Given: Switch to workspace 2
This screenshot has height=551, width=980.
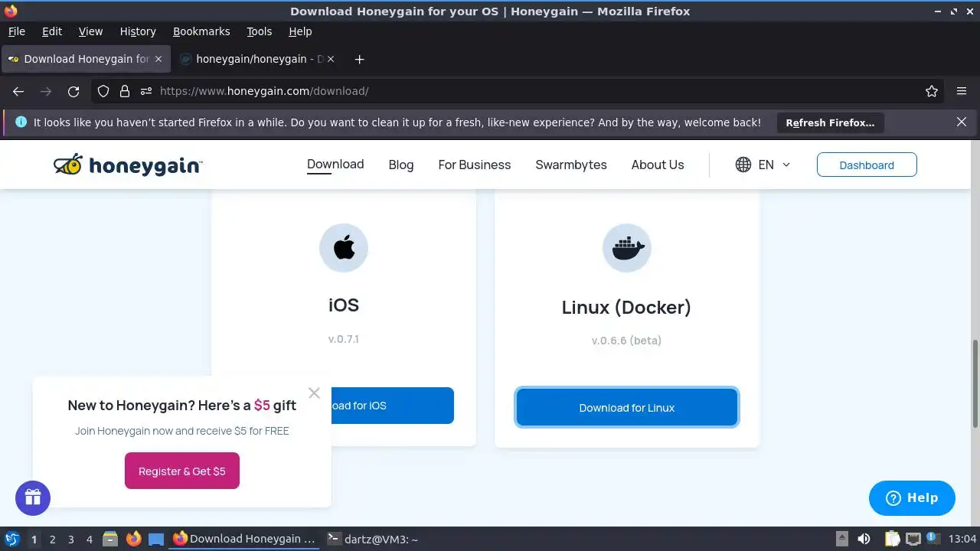Looking at the screenshot, I should [52, 539].
